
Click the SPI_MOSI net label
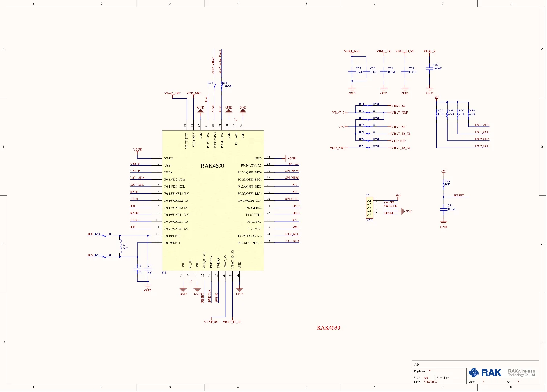tap(292, 171)
